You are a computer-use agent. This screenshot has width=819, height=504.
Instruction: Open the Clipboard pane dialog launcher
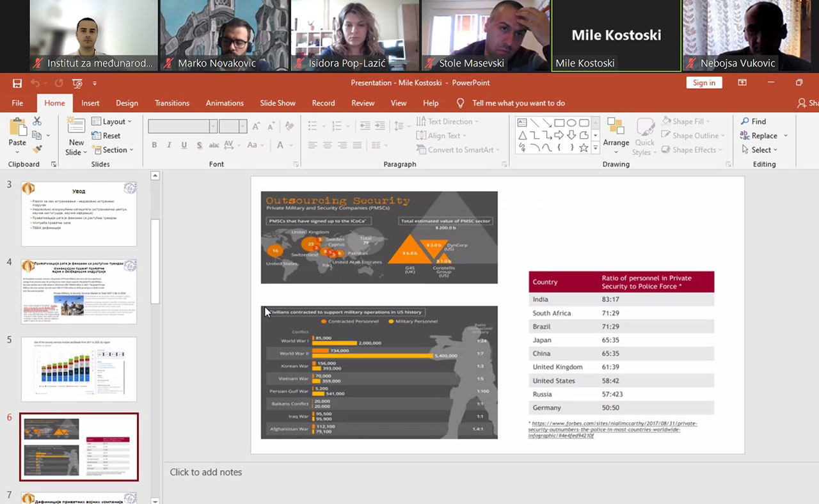point(54,164)
